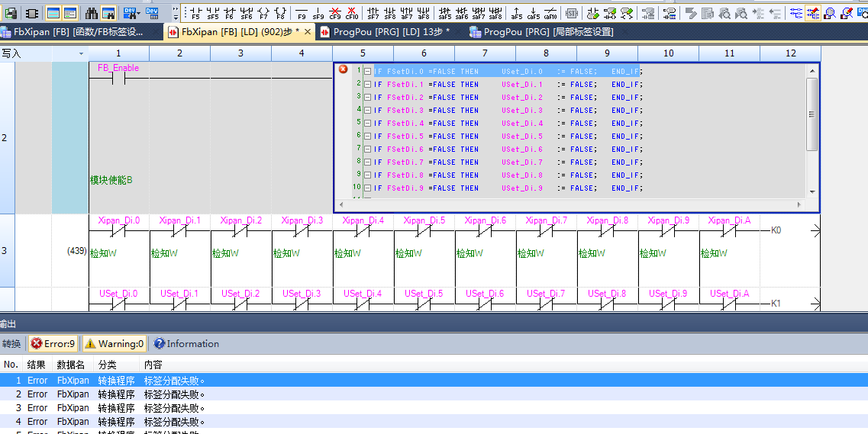Close the FbXipan [FB] [LD] tab
The image size is (868, 434).
307,32
